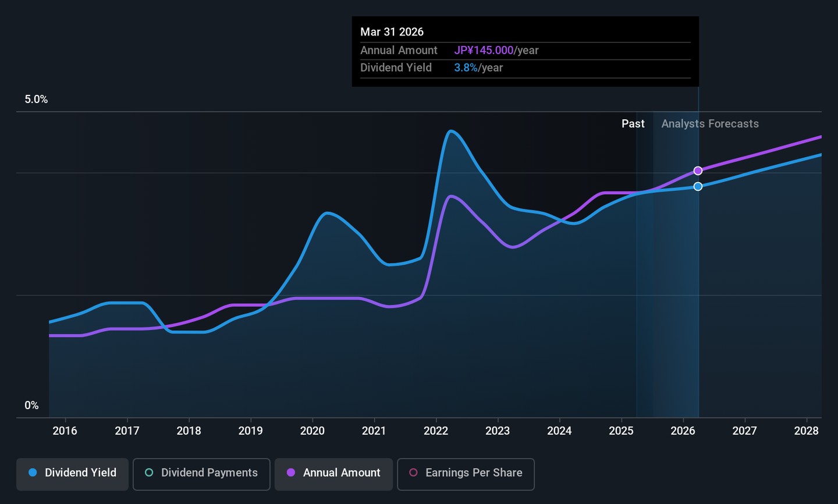
Task: Click the 3.8% dividend yield value
Action: (466, 68)
